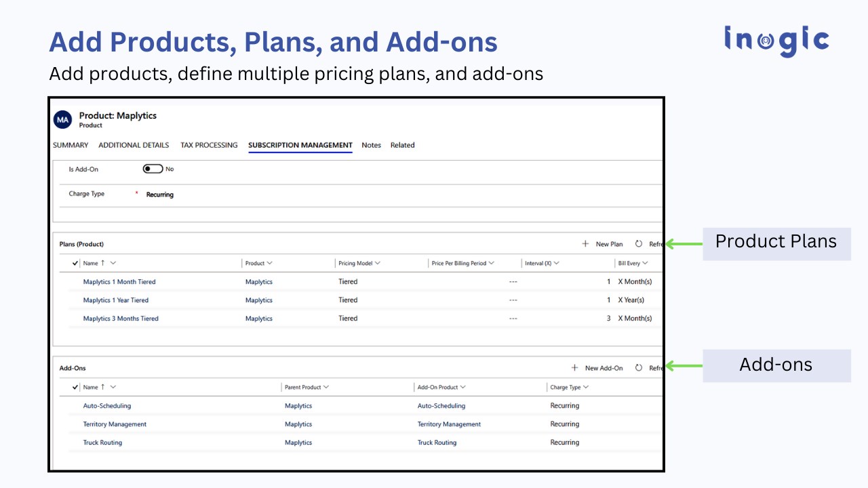Image resolution: width=868 pixels, height=488 pixels.
Task: Select the SUBSCRIPTION MANAGEMENT tab
Action: point(300,145)
